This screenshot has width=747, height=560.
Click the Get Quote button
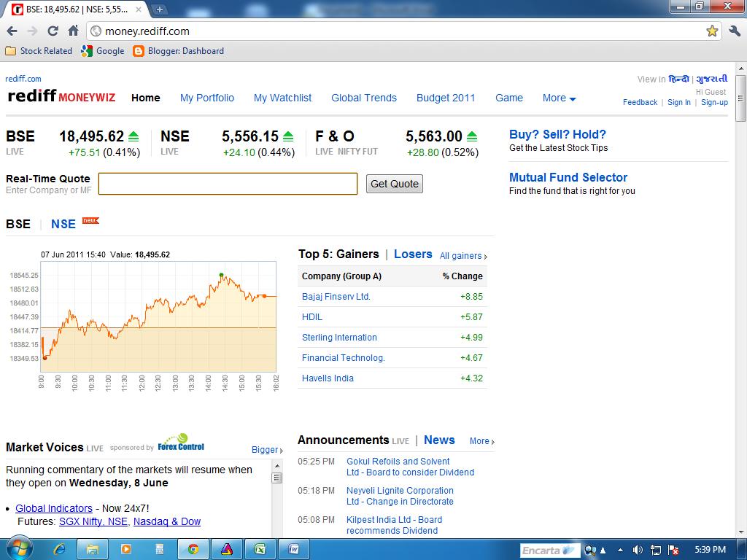point(395,184)
